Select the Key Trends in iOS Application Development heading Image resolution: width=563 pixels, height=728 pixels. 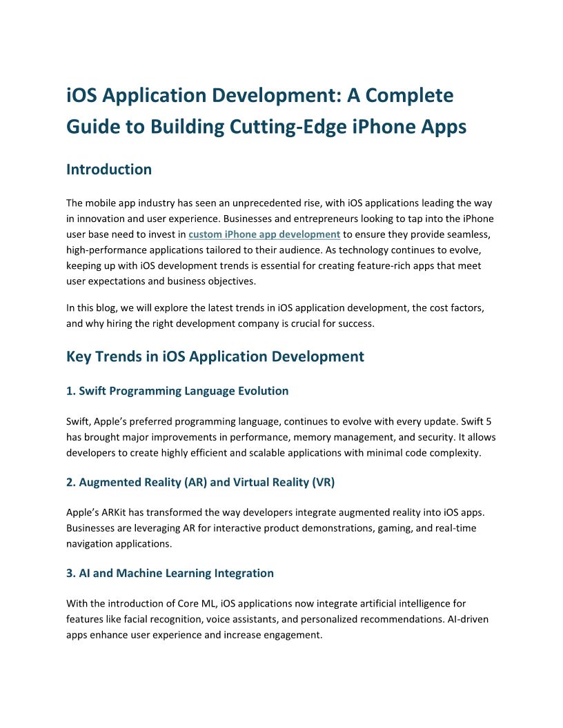215,356
